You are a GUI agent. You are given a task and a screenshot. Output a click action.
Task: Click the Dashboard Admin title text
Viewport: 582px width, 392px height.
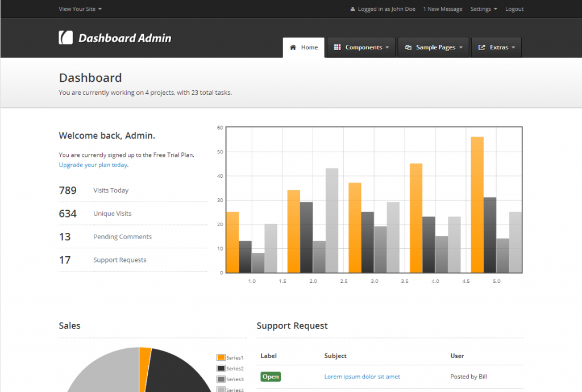124,38
